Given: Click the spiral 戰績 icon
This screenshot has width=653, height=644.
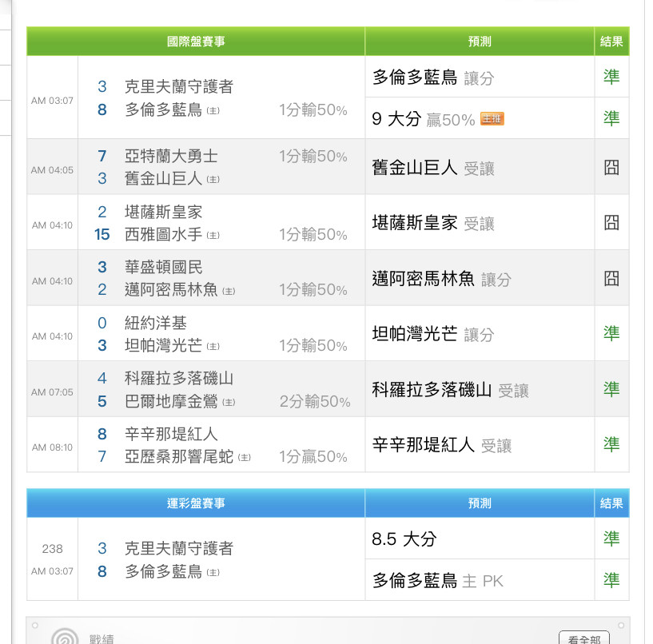Looking at the screenshot, I should coord(65,636).
